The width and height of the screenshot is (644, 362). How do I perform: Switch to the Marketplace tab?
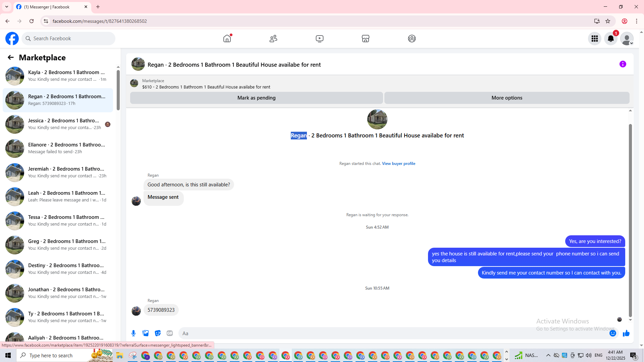[x=366, y=39]
